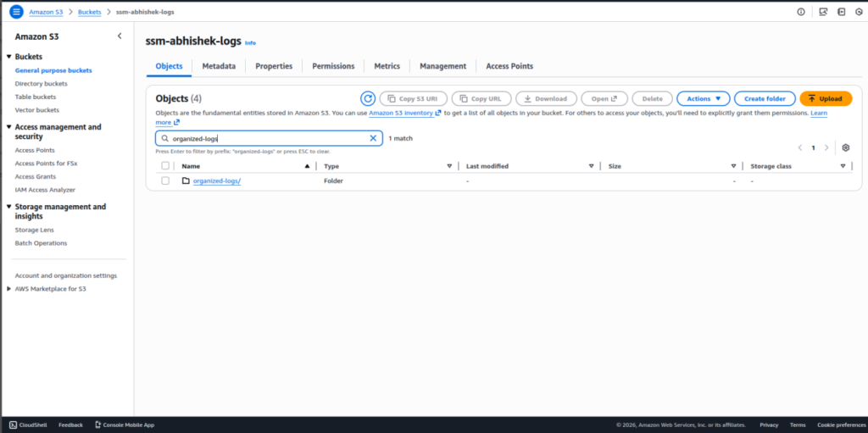The image size is (868, 433).
Task: Select all objects checkbox in header
Action: 165,165
